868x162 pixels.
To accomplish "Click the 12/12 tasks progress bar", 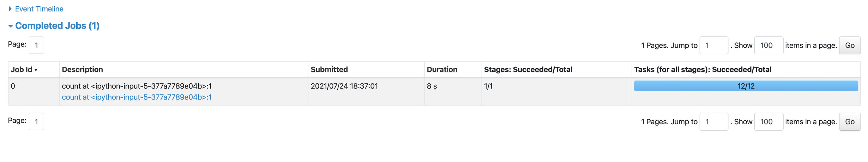I will (746, 86).
